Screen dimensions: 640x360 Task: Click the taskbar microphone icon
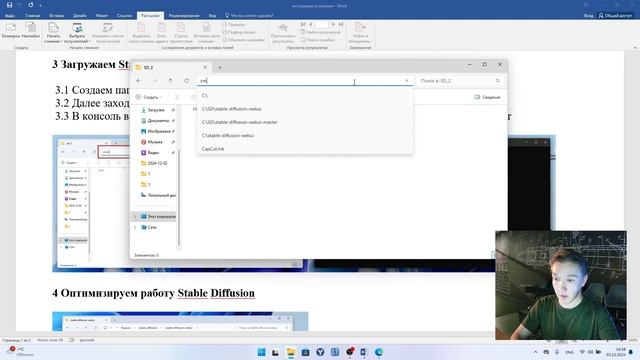[557, 352]
